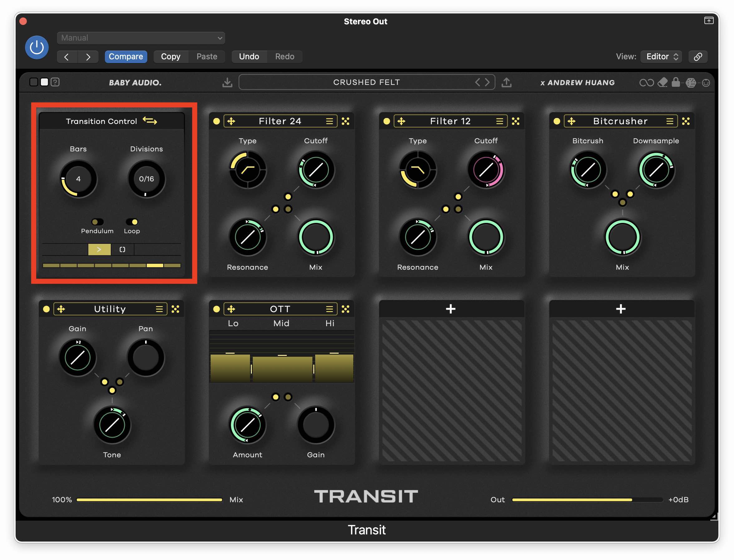Toggle OTT module enable dot
This screenshot has height=560, width=734.
click(217, 309)
